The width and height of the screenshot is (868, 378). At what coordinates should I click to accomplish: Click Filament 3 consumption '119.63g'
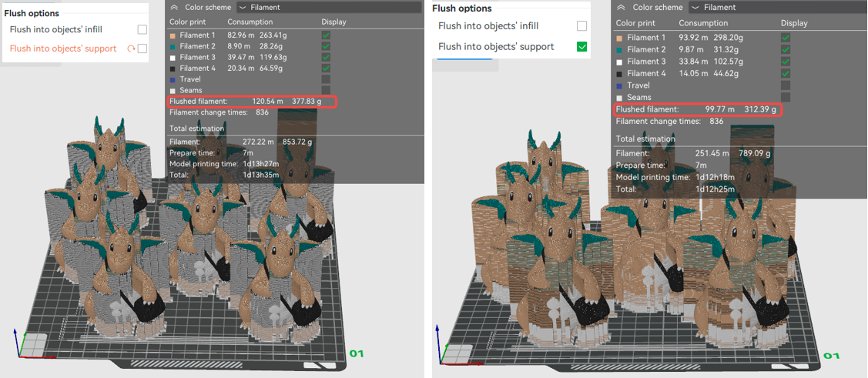[274, 58]
